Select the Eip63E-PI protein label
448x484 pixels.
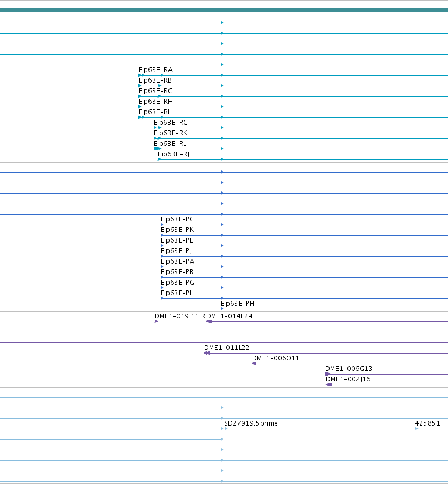coord(176,293)
